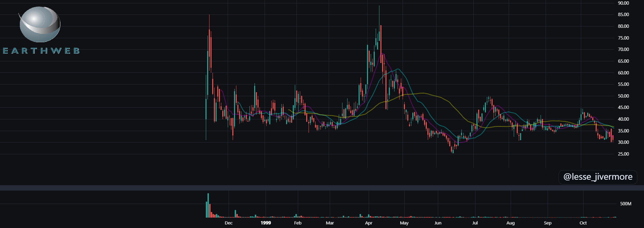Click the 1999 label on time axis

tap(266, 223)
